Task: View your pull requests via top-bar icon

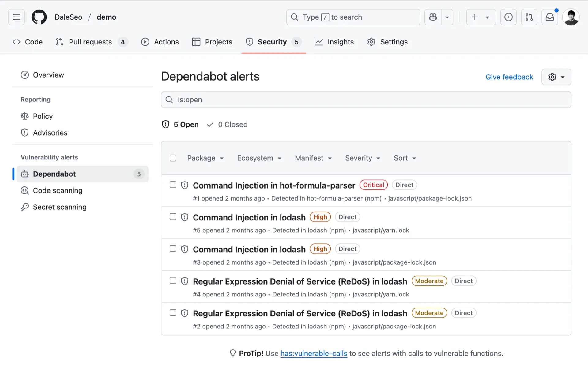Action: (529, 17)
